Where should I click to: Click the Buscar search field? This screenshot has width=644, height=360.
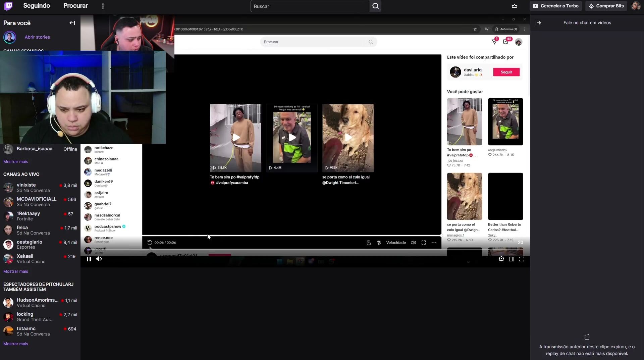[x=310, y=6]
